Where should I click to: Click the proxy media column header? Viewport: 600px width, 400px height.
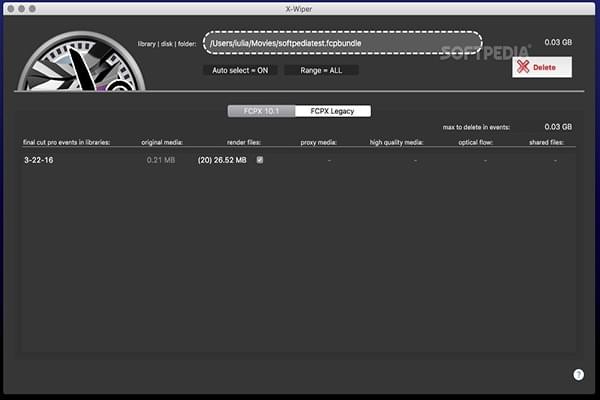(318, 142)
